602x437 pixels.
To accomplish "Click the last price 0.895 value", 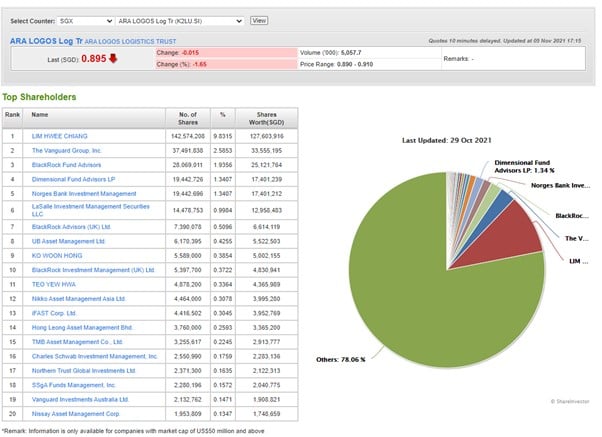I will (94, 58).
